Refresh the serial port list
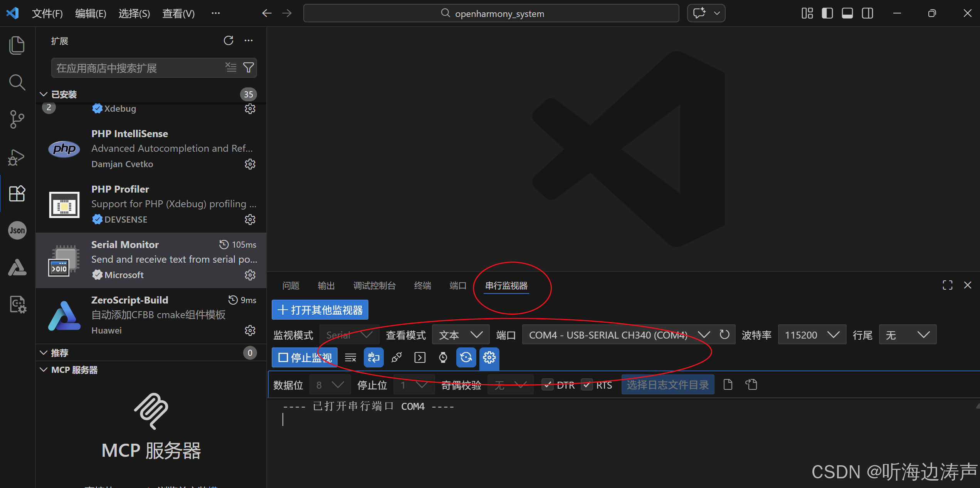The image size is (980, 488). coord(724,335)
